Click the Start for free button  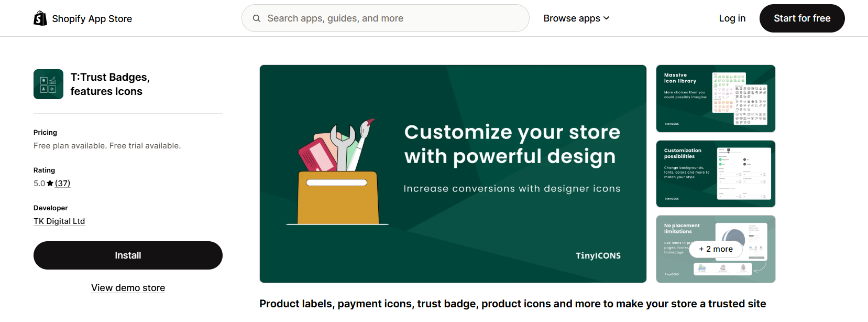pos(802,18)
